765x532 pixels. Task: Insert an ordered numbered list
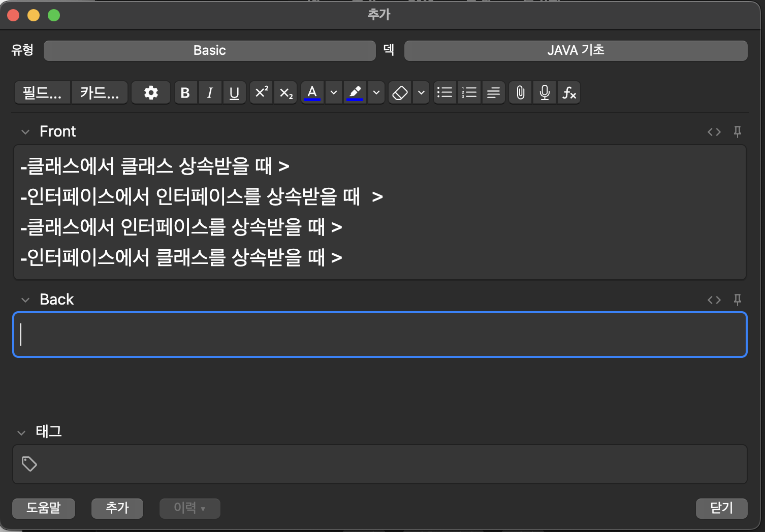point(469,93)
